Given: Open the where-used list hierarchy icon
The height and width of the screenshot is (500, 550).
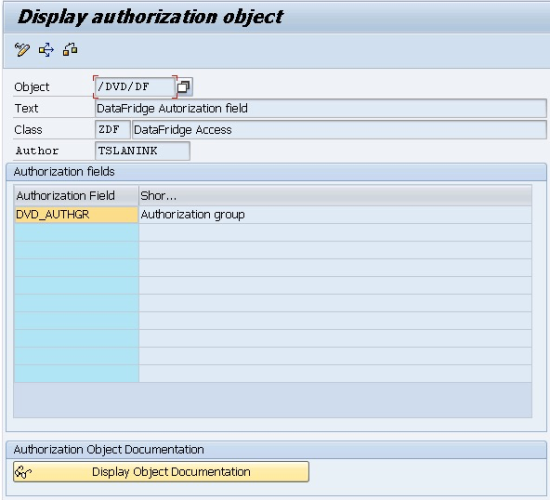Looking at the screenshot, I should coord(70,49).
